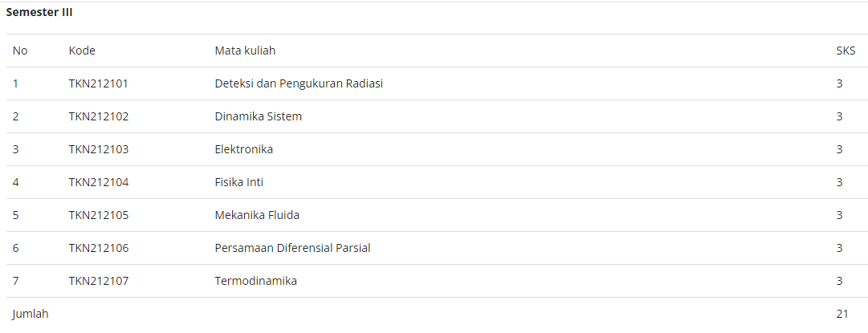Click the Kode column header
The width and height of the screenshot is (868, 333).
click(82, 51)
